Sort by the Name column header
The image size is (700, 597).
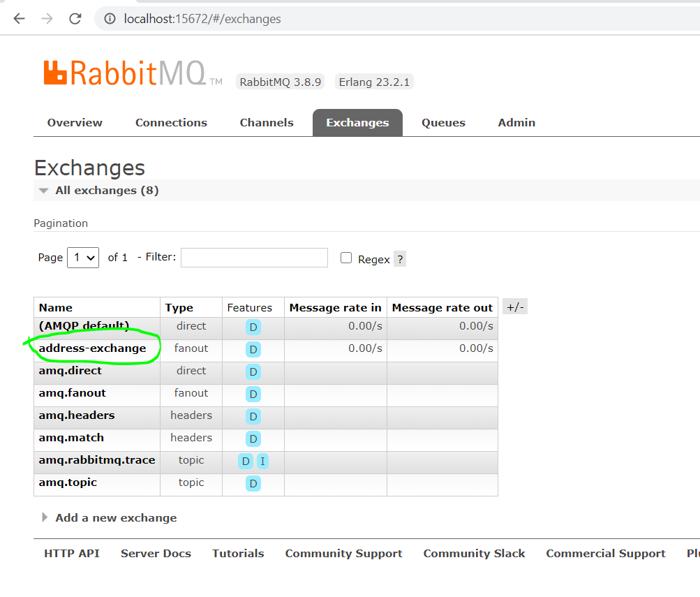[55, 308]
